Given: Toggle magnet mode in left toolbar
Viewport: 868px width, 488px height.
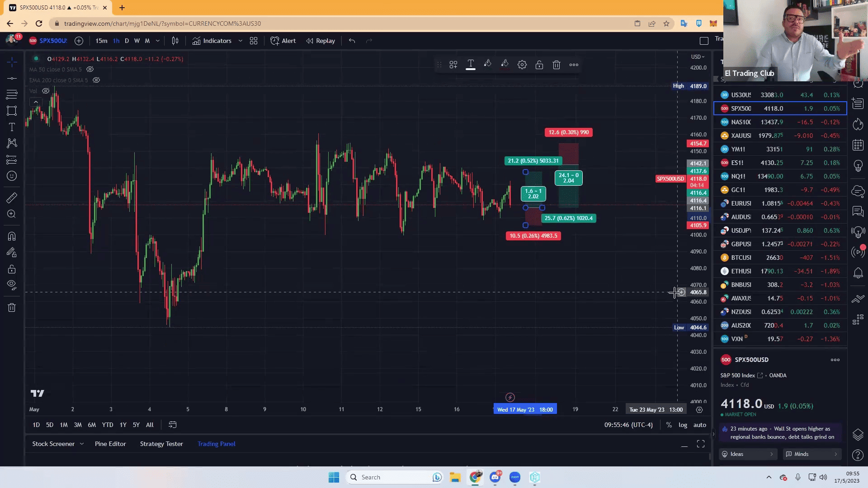Looking at the screenshot, I should [x=12, y=236].
